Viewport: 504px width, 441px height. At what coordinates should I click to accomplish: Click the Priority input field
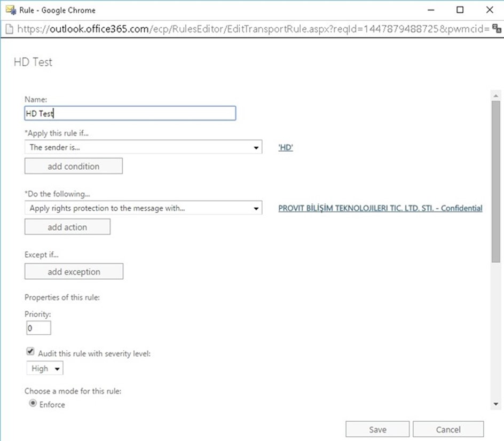pos(38,328)
